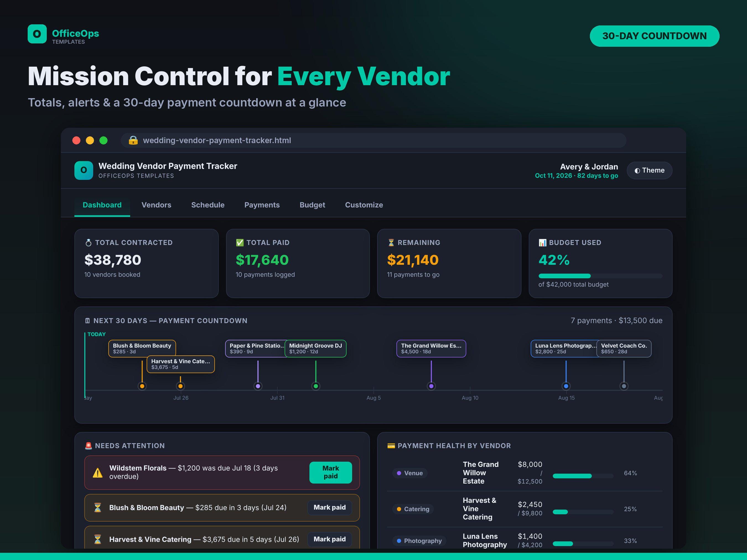Click the chart icon on Budget Used card
This screenshot has height=560, width=747.
coord(542,242)
